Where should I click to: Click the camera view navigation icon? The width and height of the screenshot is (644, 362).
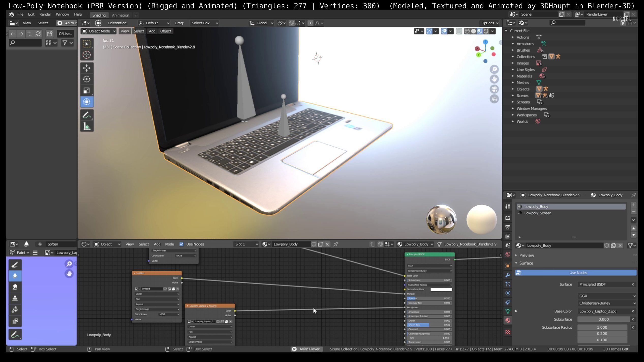(x=494, y=89)
